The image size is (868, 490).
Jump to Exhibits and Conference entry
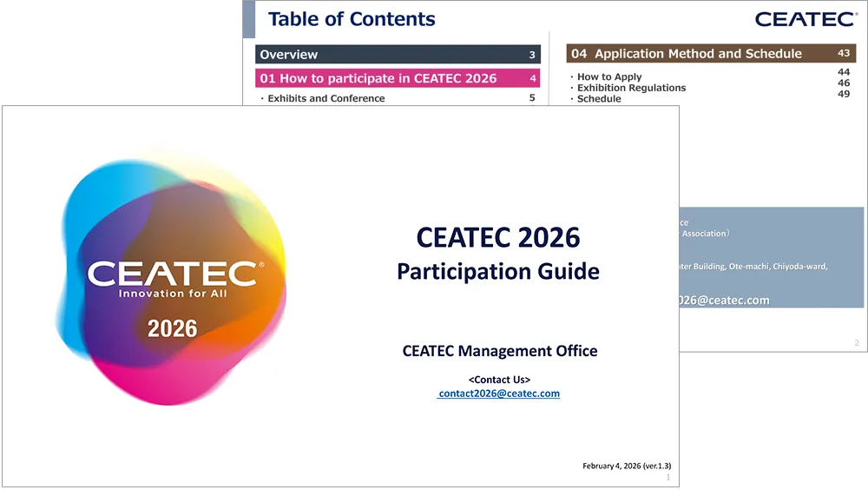[325, 98]
